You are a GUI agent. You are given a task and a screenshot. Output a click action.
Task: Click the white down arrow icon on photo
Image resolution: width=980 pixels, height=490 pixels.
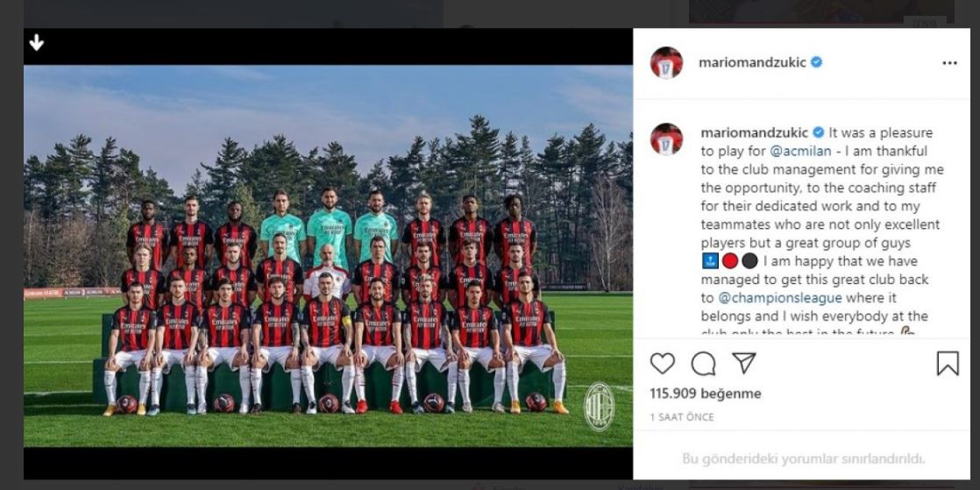(36, 42)
